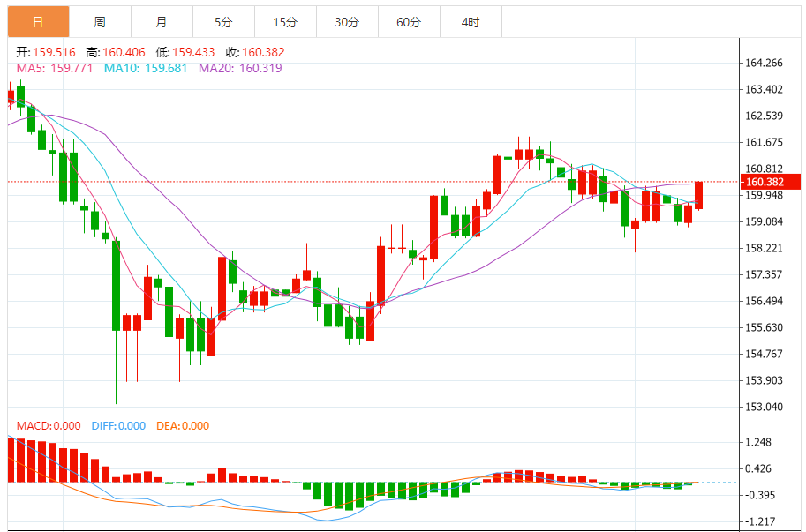Click the DIFF:0.000 indicator label
This screenshot has height=532, width=806.
118,426
